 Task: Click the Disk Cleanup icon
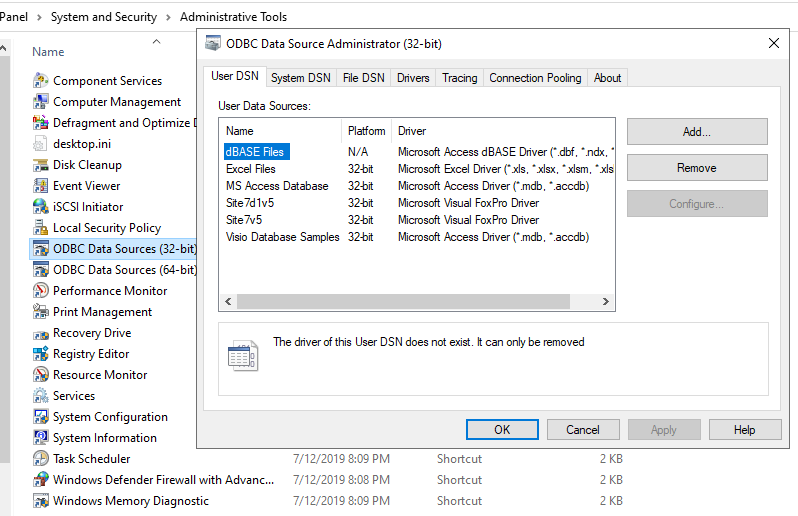click(40, 165)
